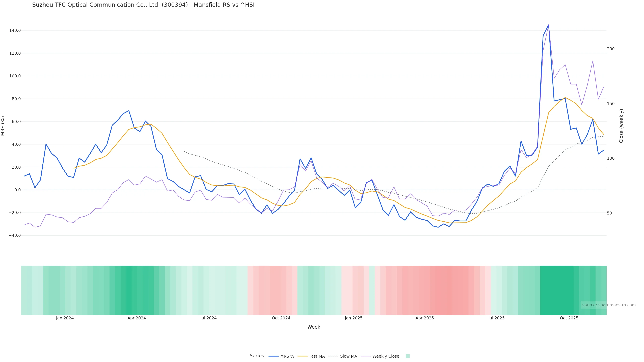
Task: Click the orange Fast MA legend line icon
Action: pyautogui.click(x=303, y=356)
